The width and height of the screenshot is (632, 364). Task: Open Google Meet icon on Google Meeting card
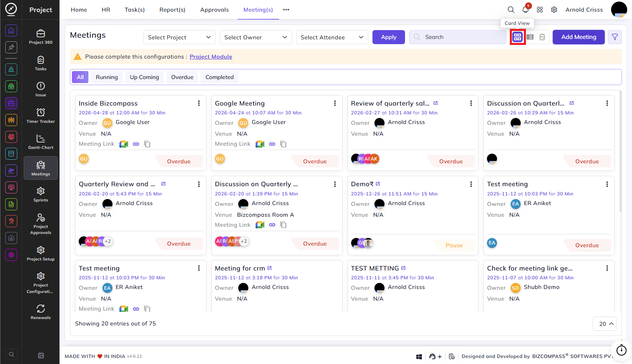pos(260,144)
